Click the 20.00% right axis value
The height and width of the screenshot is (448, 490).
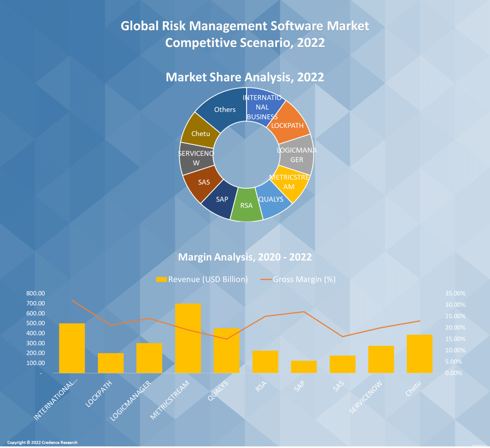click(455, 328)
